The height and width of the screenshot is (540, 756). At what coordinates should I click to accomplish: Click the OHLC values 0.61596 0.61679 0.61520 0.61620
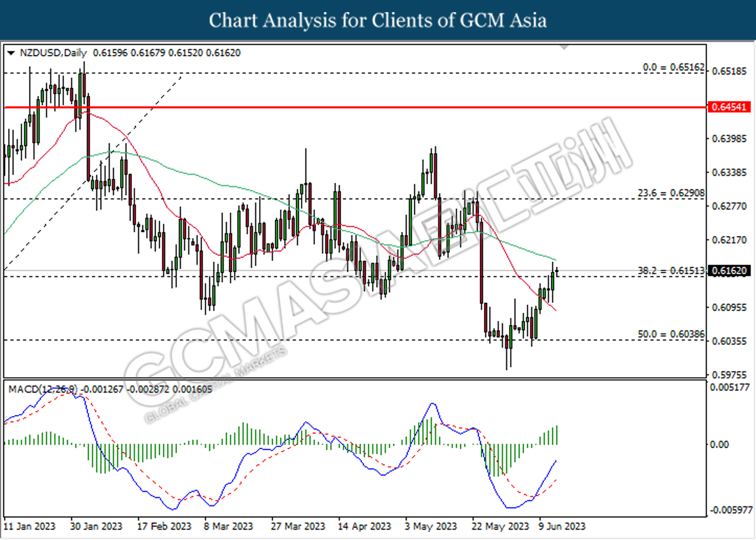[167, 53]
